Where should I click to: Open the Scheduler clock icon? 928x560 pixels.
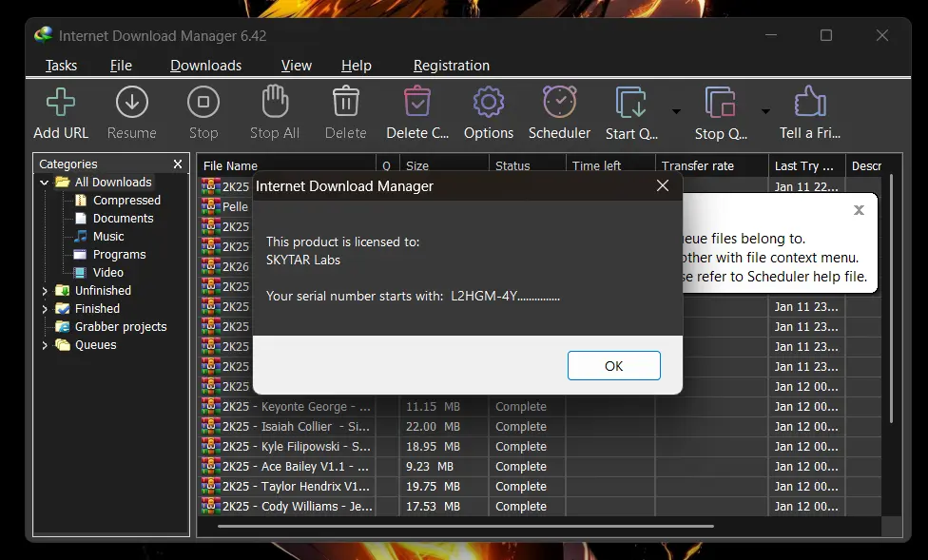(x=559, y=102)
